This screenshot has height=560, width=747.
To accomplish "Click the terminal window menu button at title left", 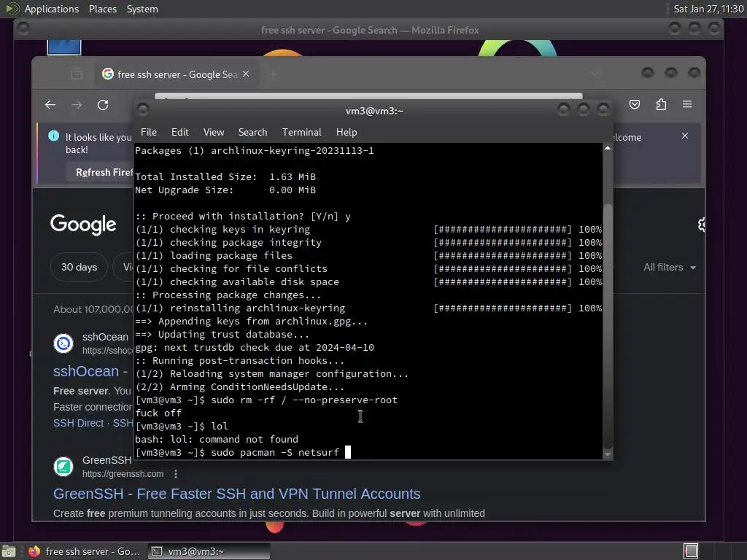I will (143, 110).
